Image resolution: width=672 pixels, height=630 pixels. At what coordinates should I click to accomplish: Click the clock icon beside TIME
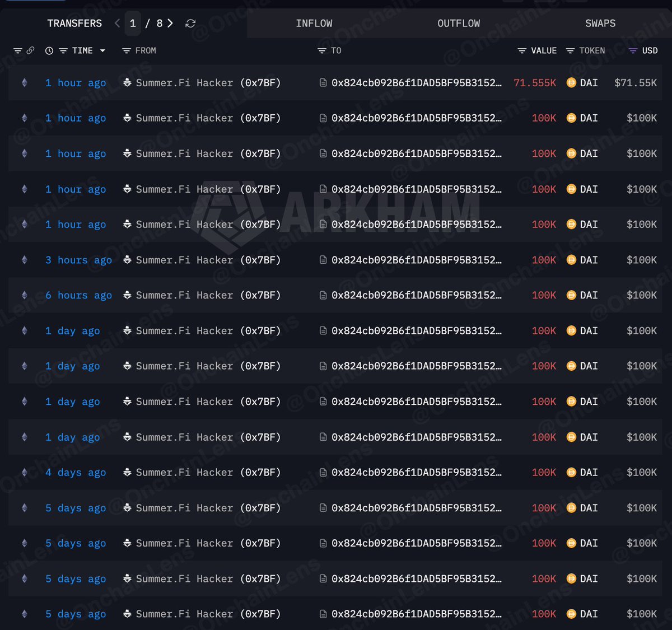pyautogui.click(x=49, y=50)
